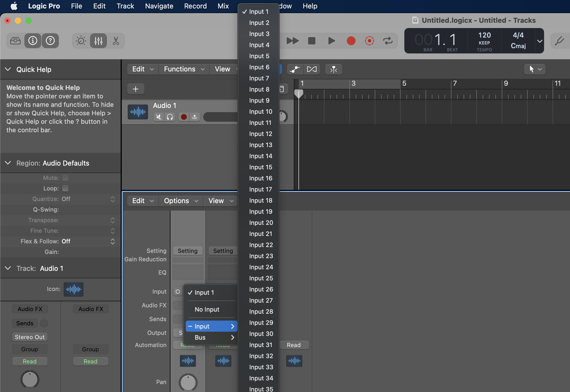Choose No Input in popup menu
The width and height of the screenshot is (570, 392).
(207, 309)
